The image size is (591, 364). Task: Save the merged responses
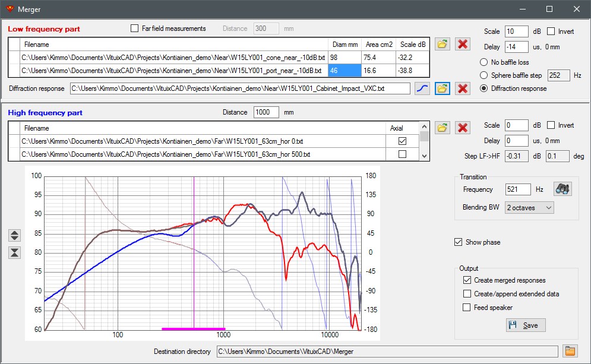click(526, 325)
